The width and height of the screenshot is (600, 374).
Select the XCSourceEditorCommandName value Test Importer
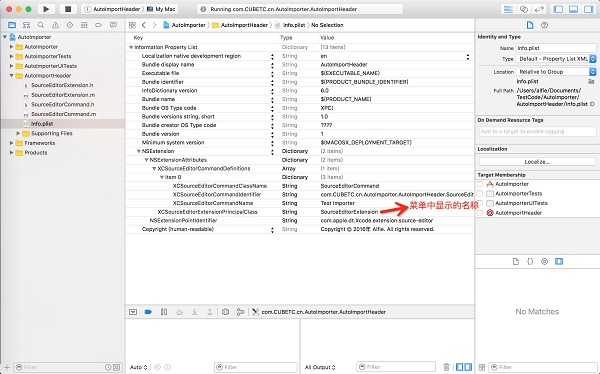(x=338, y=203)
